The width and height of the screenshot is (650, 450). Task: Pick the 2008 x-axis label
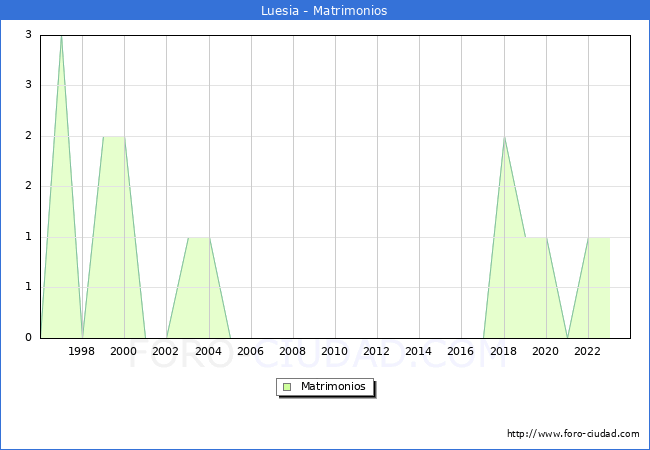[x=292, y=352]
